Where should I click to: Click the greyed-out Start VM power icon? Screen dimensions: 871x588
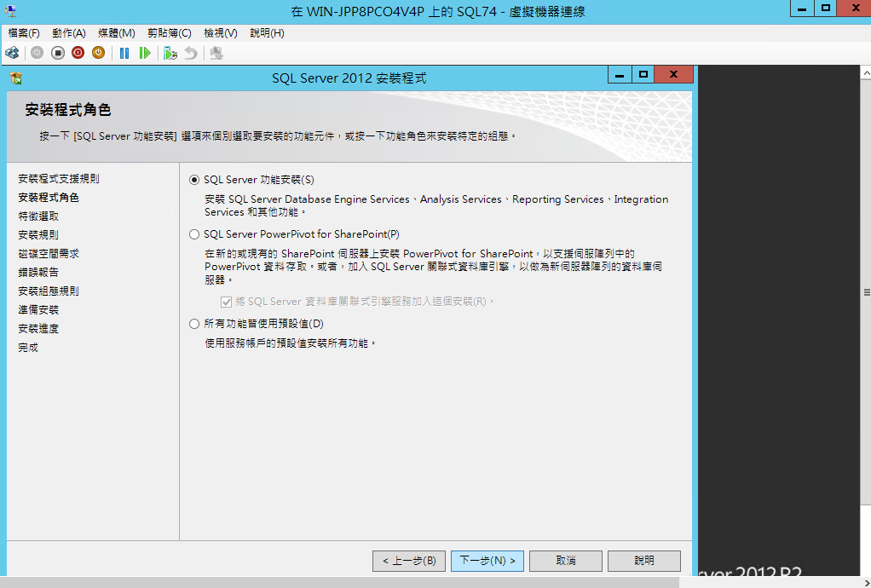37,54
